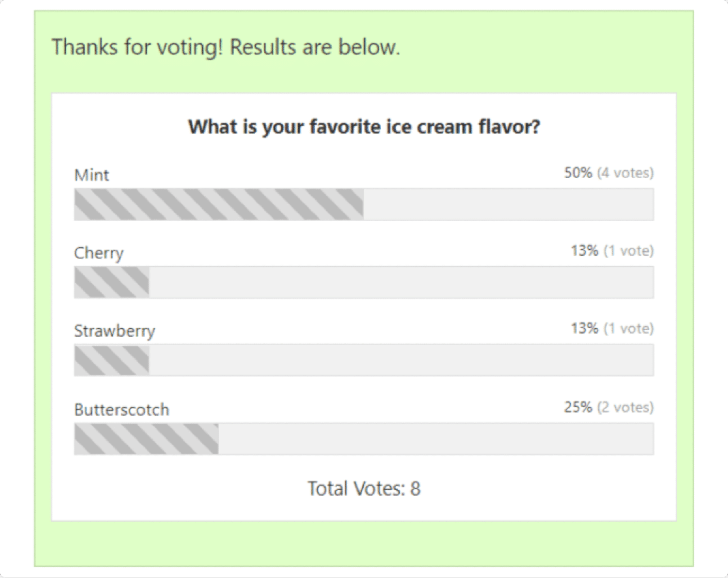Click the empty part of Strawberry bar

tap(401, 360)
